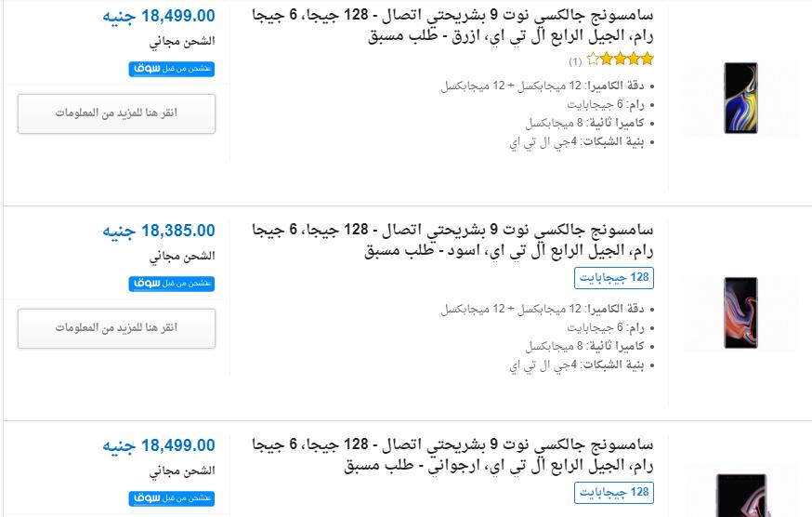Click the 18,385.00 جنيه price

coord(158,231)
